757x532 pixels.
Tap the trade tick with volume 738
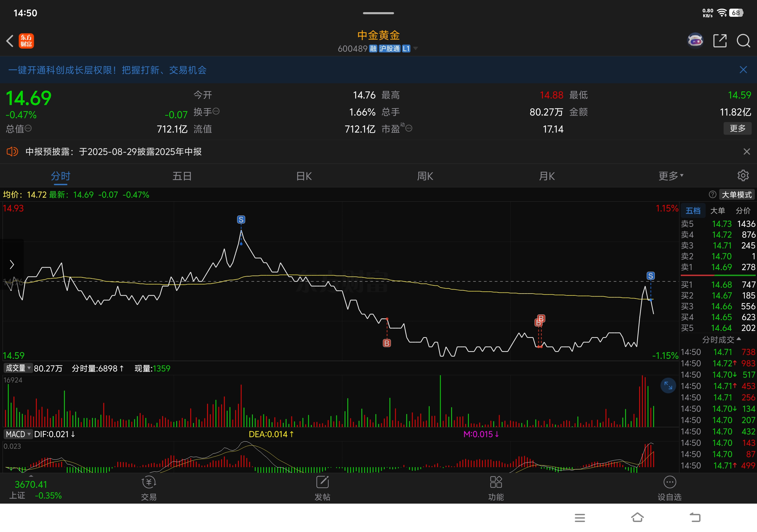(x=718, y=352)
